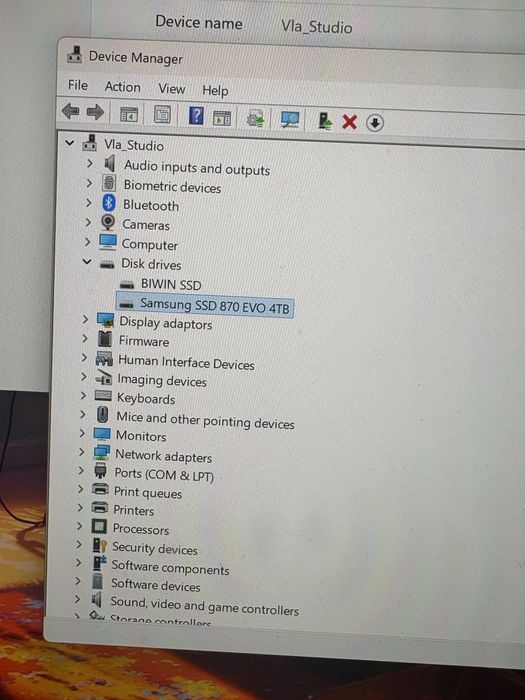Select the Vla_Studio computer root label
This screenshot has width=525, height=700.
click(x=134, y=146)
